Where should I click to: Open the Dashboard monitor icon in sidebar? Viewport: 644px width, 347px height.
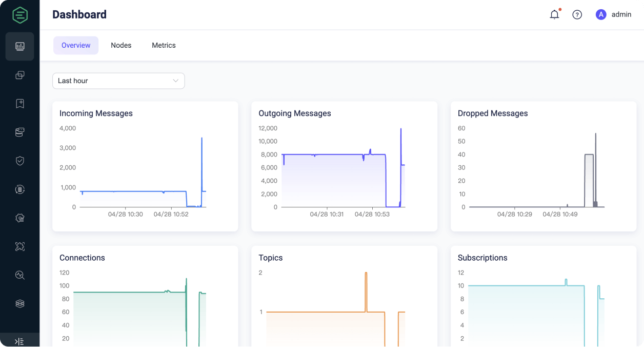(20, 46)
